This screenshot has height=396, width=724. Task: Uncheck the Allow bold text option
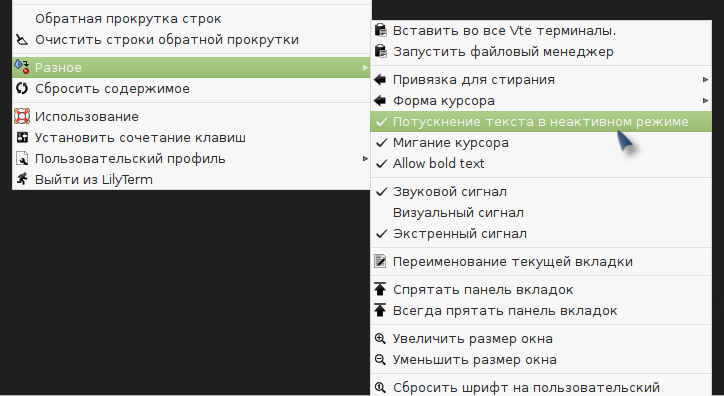pyautogui.click(x=541, y=163)
